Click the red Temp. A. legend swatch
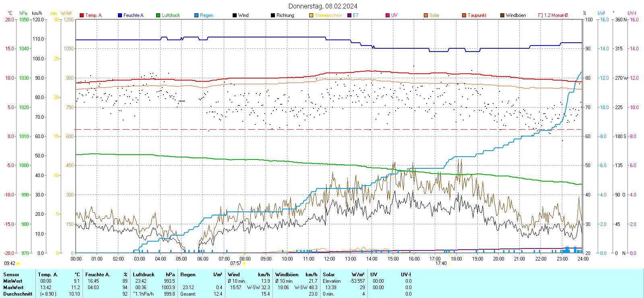The image size is (644, 298). [x=82, y=15]
